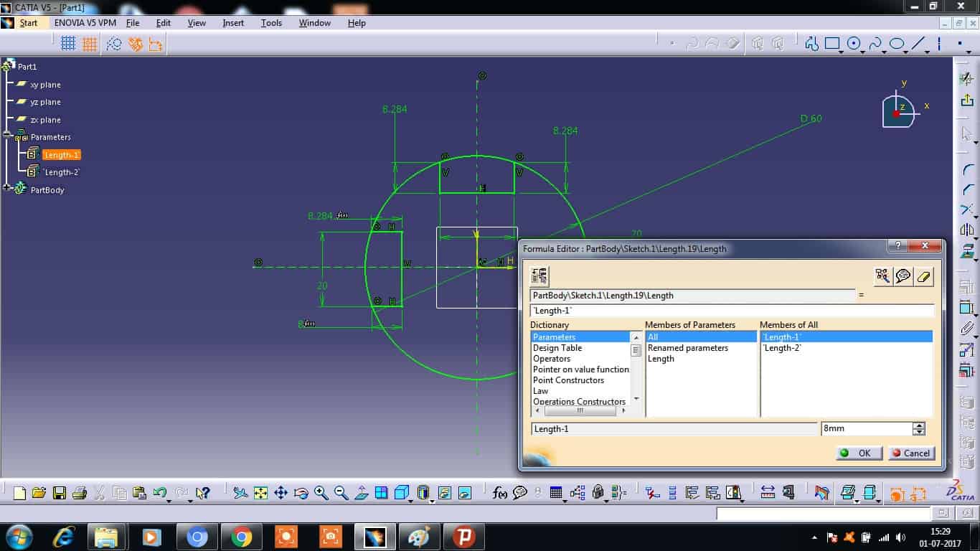This screenshot has width=980, height=551.
Task: Click the Pan view icon
Action: coord(281,493)
